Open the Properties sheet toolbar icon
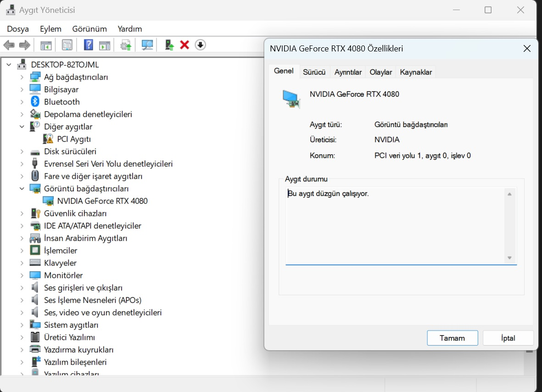Screen dimensions: 542x392 tap(67, 45)
